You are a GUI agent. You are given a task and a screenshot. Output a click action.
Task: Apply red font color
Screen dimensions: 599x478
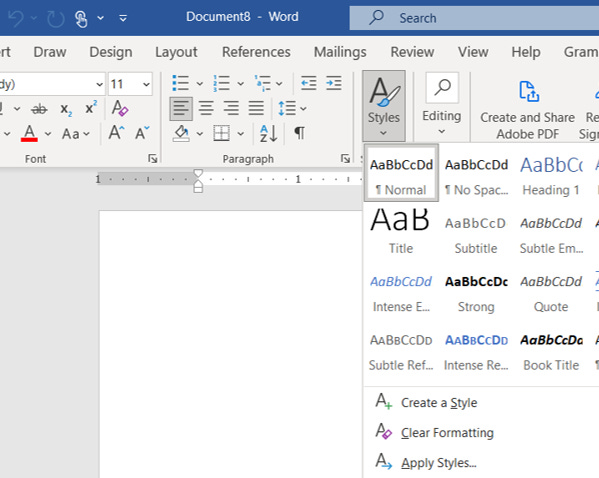(29, 134)
